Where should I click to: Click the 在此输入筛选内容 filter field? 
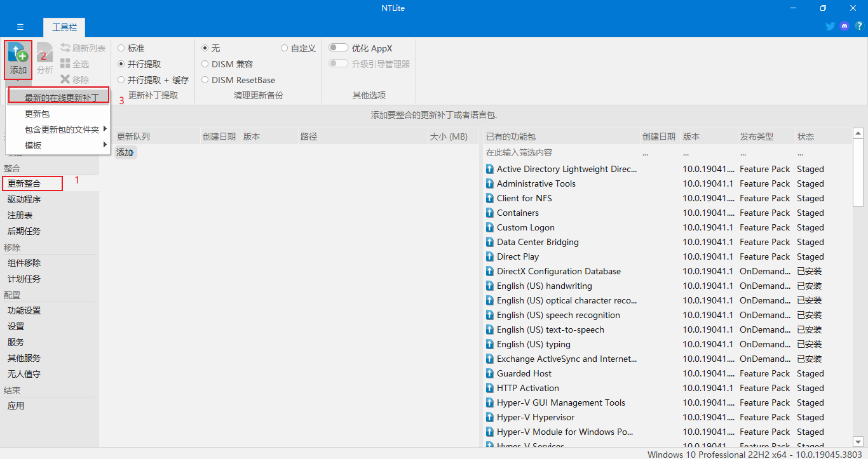(561, 152)
